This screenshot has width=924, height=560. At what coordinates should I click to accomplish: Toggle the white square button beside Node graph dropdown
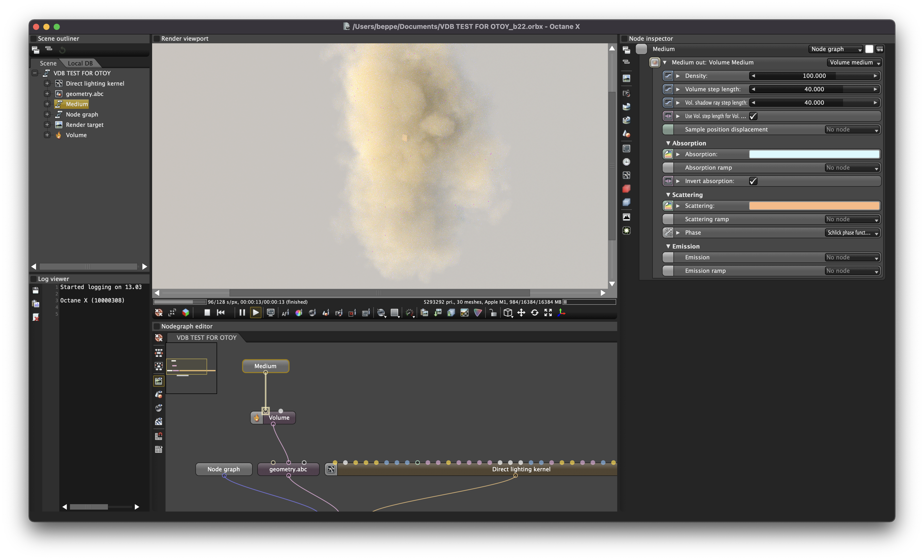click(869, 49)
